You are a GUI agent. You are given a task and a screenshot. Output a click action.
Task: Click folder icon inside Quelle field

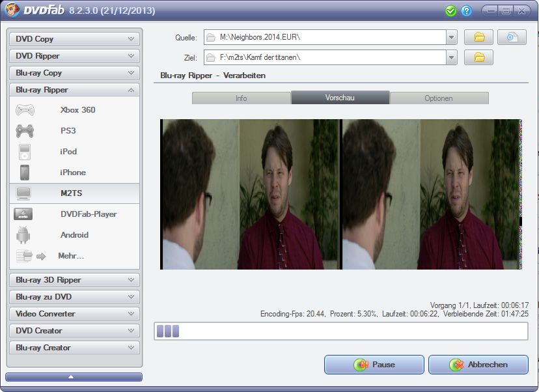tap(211, 38)
